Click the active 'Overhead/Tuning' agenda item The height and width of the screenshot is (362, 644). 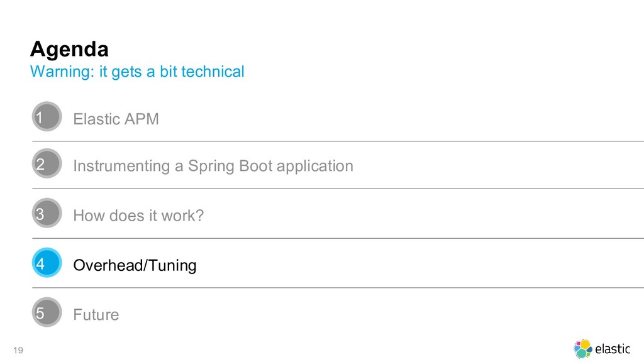(135, 265)
